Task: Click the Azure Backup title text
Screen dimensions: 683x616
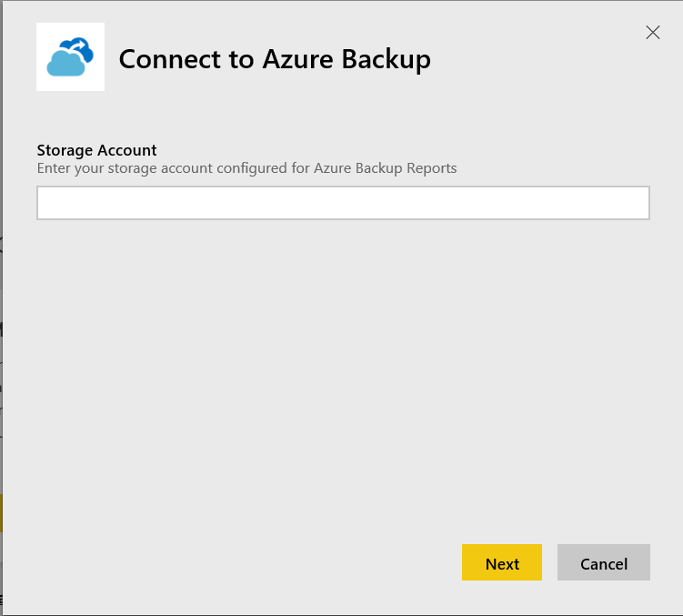Action: pos(275,59)
